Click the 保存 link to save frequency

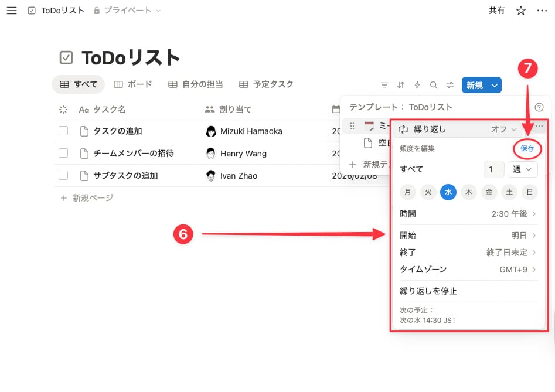coord(527,149)
